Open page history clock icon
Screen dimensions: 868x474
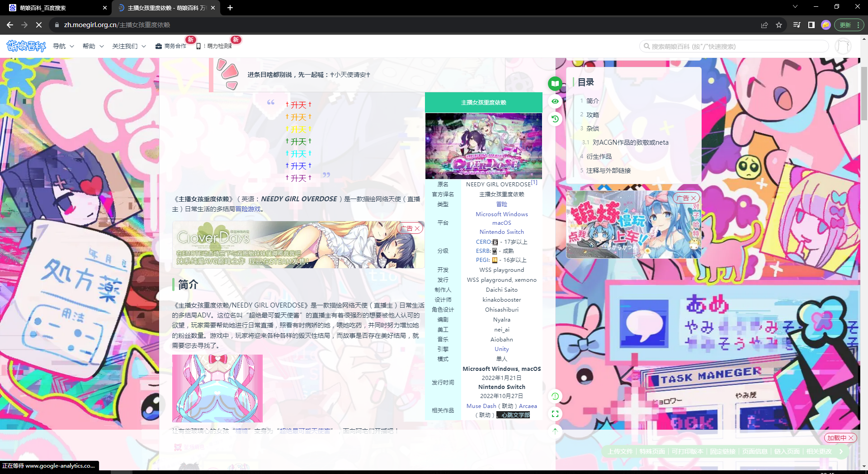pos(555,119)
